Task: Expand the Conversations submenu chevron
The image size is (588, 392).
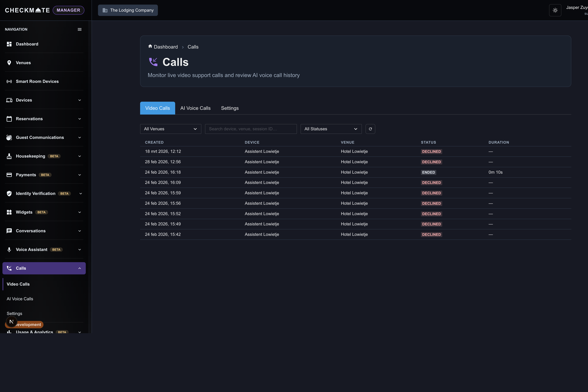Action: pos(80,231)
